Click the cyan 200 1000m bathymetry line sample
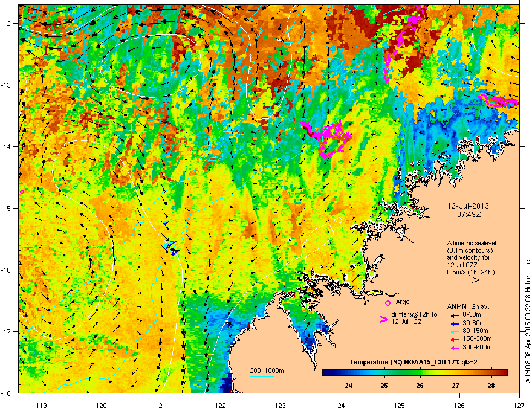Viewport: 532px width, 411px height. [x=262, y=377]
